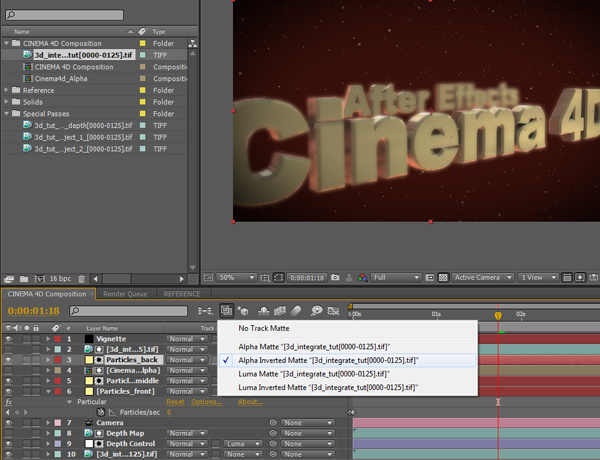The height and width of the screenshot is (460, 600).
Task: Hide Particles_back layer eye toggle
Action: [x=8, y=360]
